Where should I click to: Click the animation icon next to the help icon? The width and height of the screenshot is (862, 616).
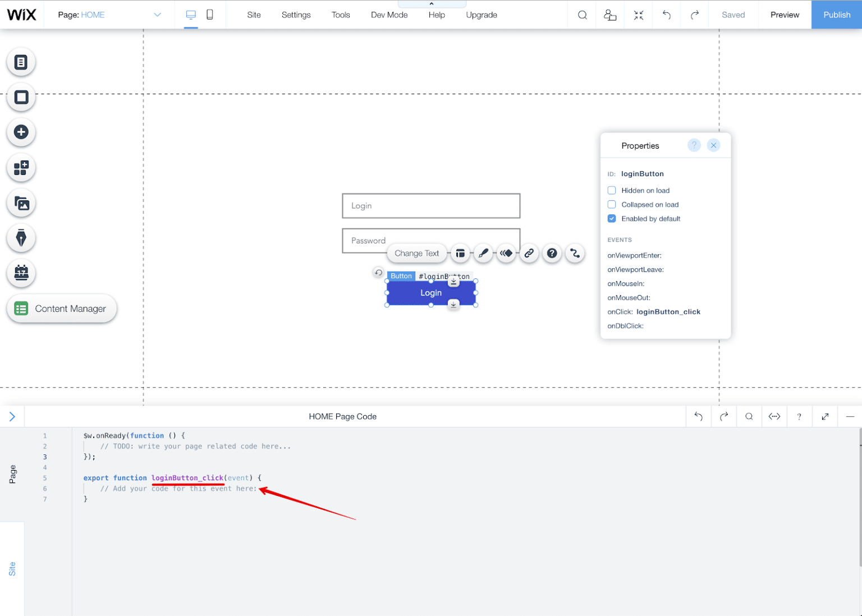tap(575, 253)
